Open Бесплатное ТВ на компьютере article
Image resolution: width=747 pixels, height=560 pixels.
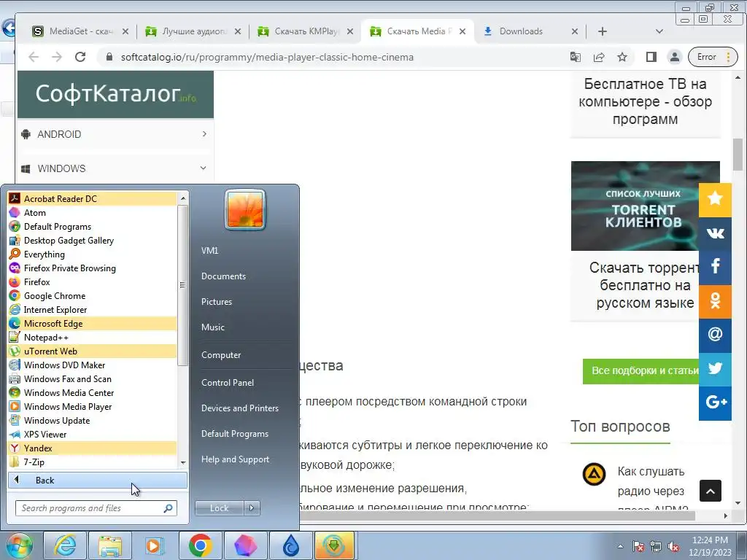pyautogui.click(x=645, y=101)
